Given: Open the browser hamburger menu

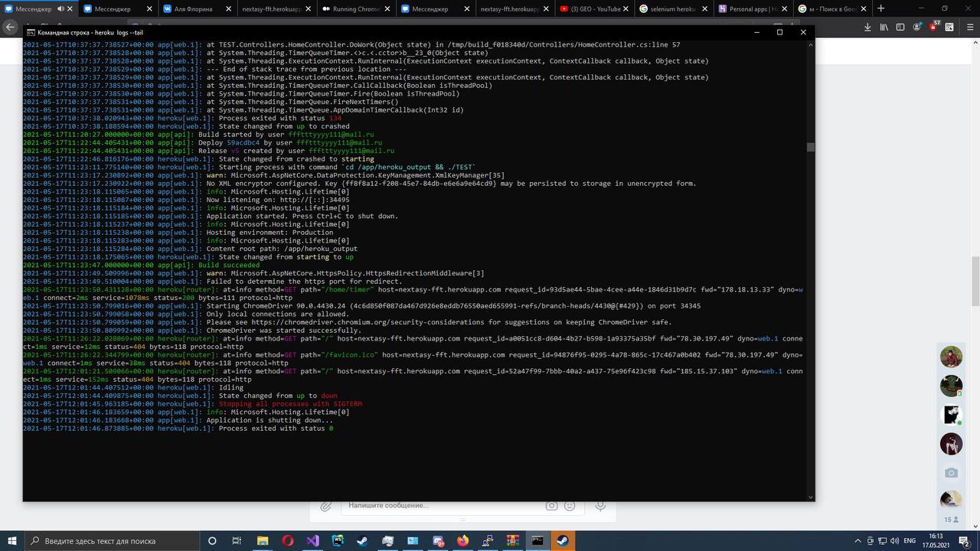Looking at the screenshot, I should (x=969, y=27).
